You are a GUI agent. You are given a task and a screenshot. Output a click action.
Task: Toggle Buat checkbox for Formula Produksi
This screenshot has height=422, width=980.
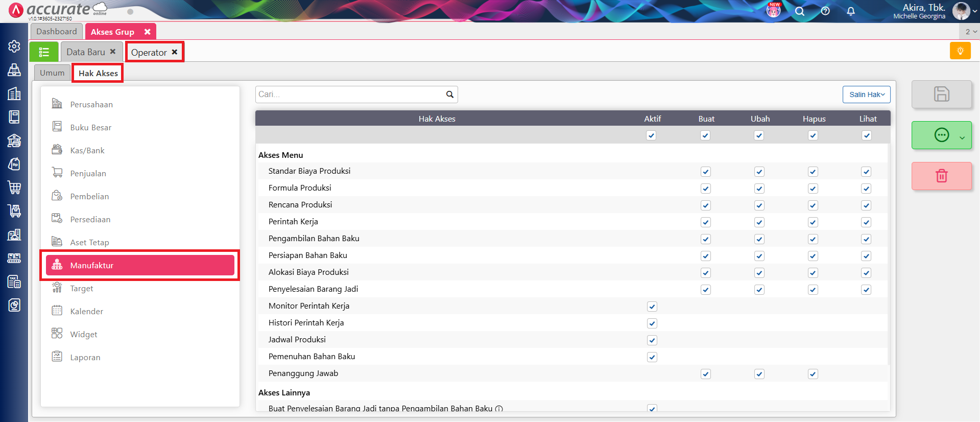pos(706,189)
